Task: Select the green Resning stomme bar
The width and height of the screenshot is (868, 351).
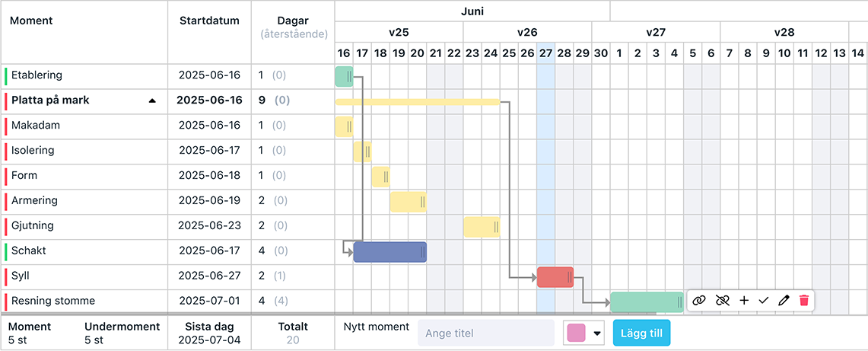Action: [647, 302]
